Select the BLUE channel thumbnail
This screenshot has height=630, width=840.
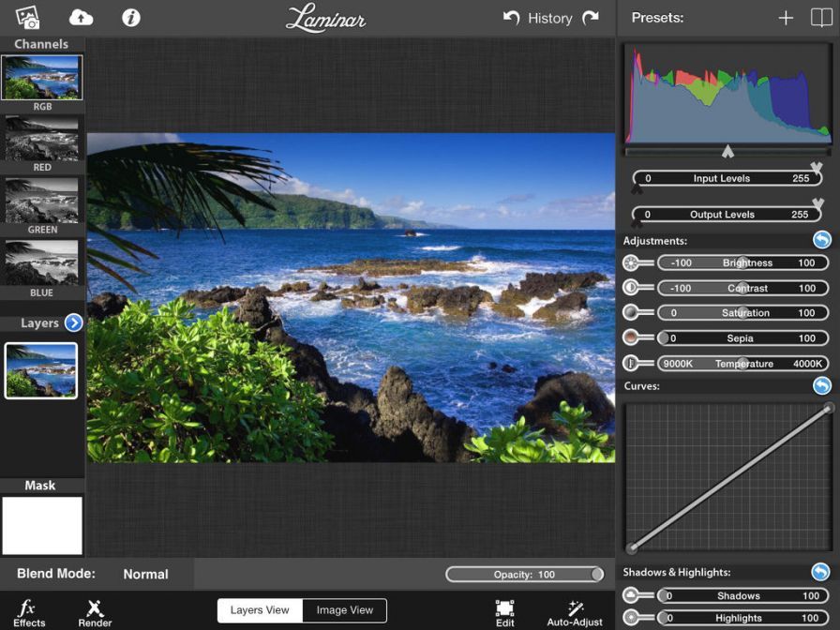42,262
